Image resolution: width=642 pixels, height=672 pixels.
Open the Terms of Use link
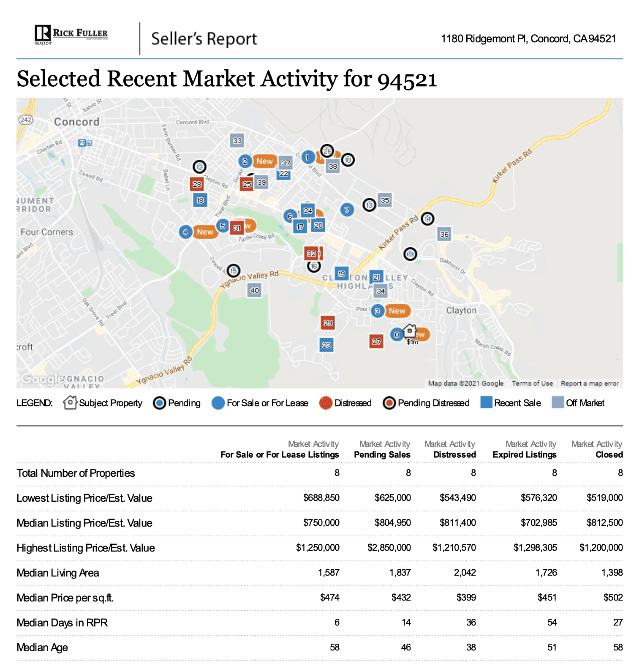coord(532,383)
